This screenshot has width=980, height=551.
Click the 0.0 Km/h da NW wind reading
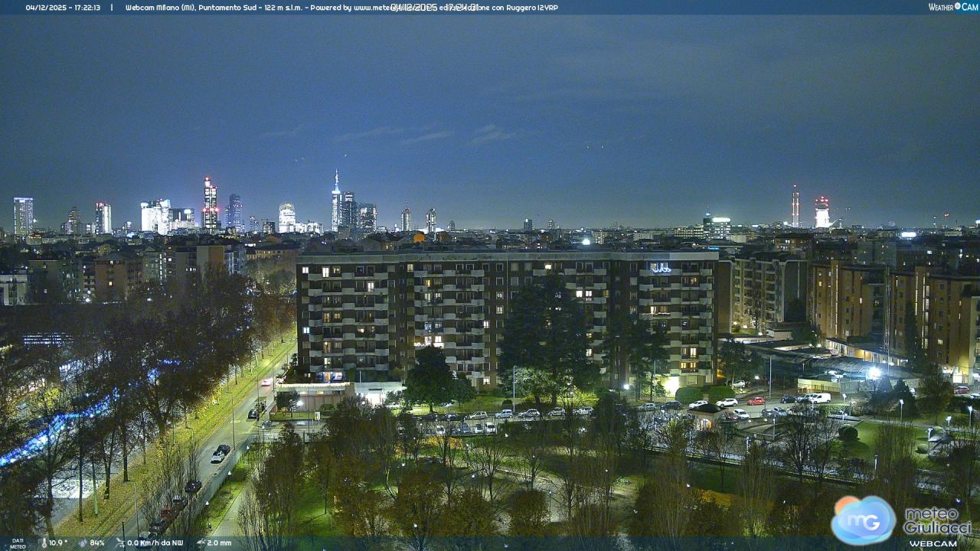click(155, 543)
